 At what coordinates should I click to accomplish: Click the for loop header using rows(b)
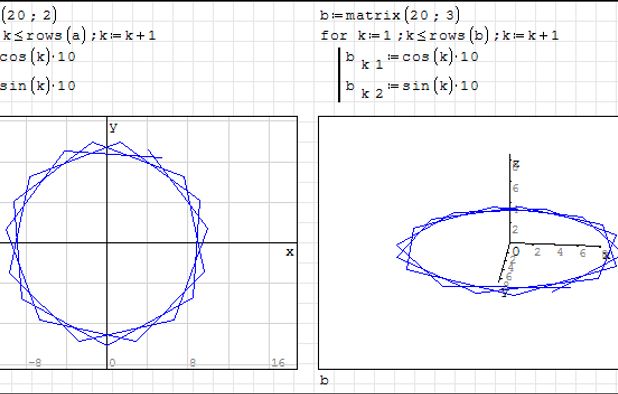[x=439, y=35]
